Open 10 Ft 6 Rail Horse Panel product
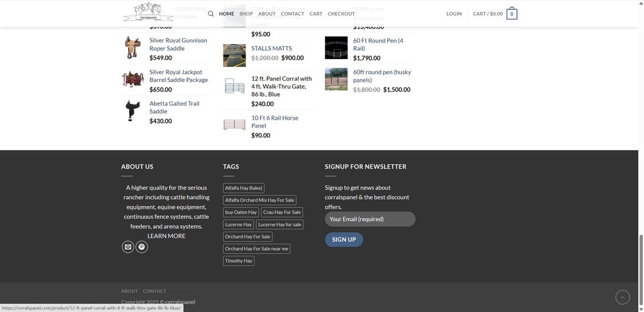Screen dimensions: 644x312 [x=275, y=122]
